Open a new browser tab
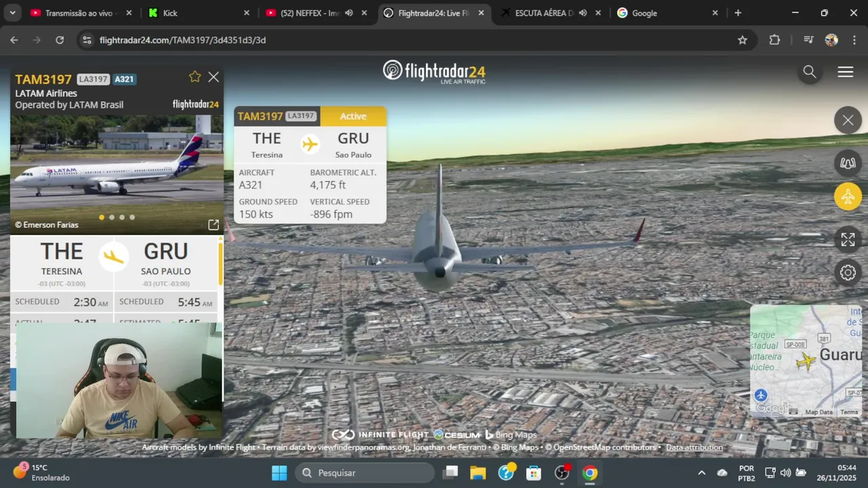The width and height of the screenshot is (868, 488). click(738, 13)
